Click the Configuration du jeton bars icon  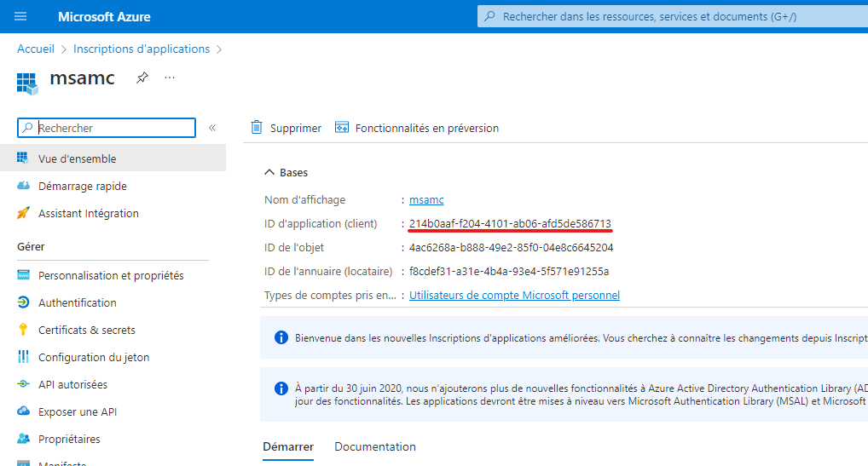tap(23, 357)
